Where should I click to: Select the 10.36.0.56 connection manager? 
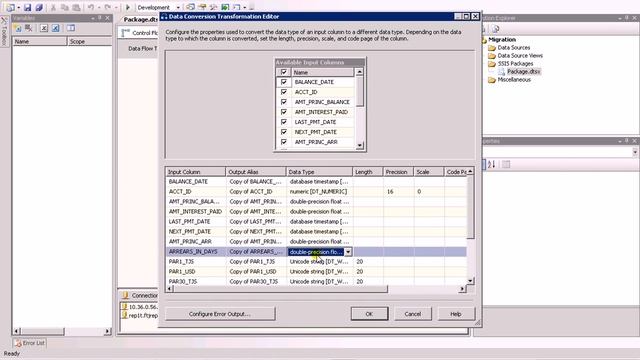click(140, 307)
